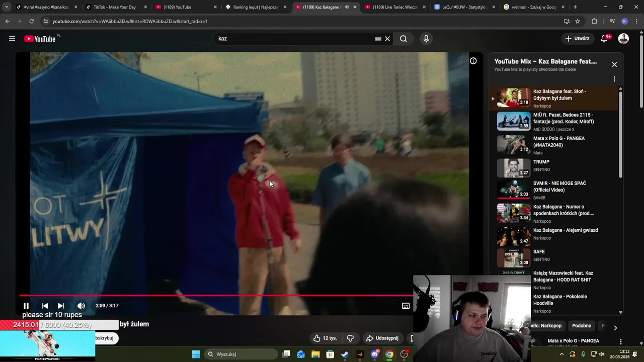
Task: Show hidden system tray icons
Action: pyautogui.click(x=561, y=354)
